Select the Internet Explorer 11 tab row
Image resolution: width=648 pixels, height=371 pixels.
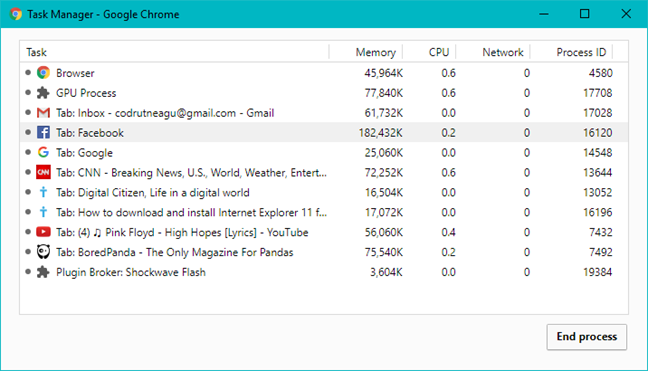click(324, 212)
